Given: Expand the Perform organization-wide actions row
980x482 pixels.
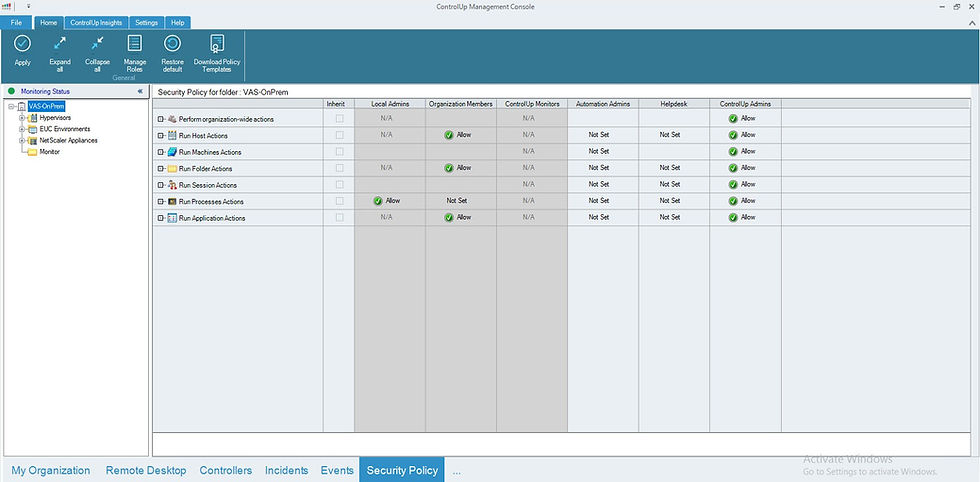Looking at the screenshot, I should click(x=161, y=119).
